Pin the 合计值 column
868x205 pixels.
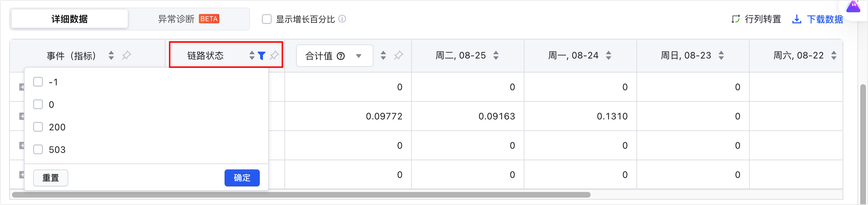[x=398, y=55]
